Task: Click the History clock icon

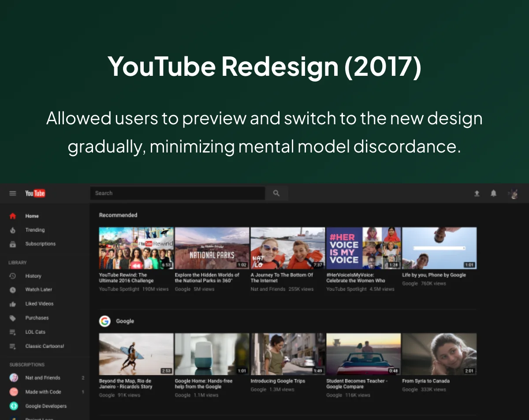Action: [x=13, y=276]
